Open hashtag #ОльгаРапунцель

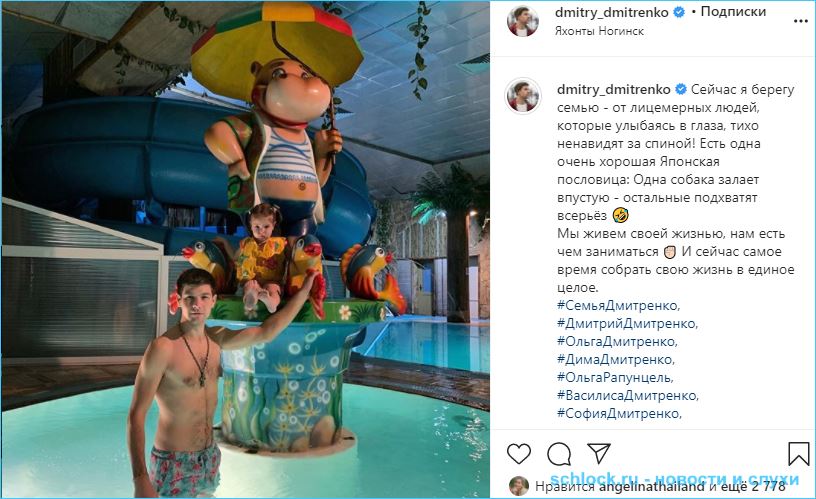coord(615,377)
